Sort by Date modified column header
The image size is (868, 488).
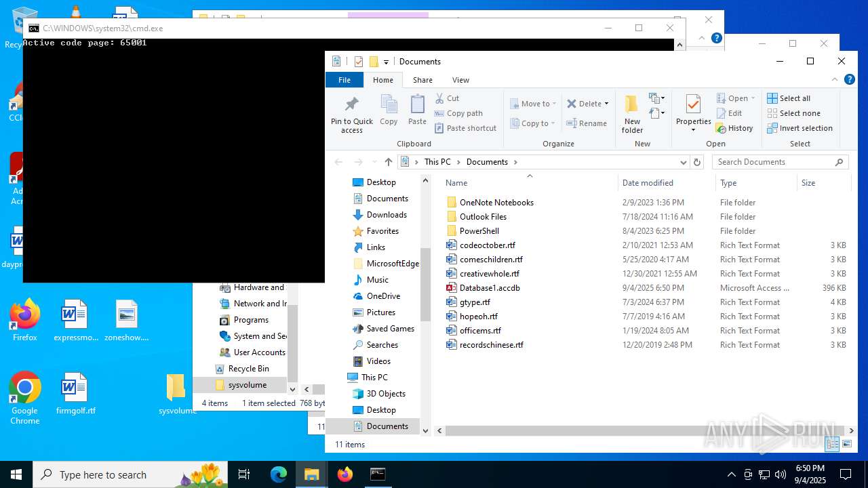tap(667, 183)
